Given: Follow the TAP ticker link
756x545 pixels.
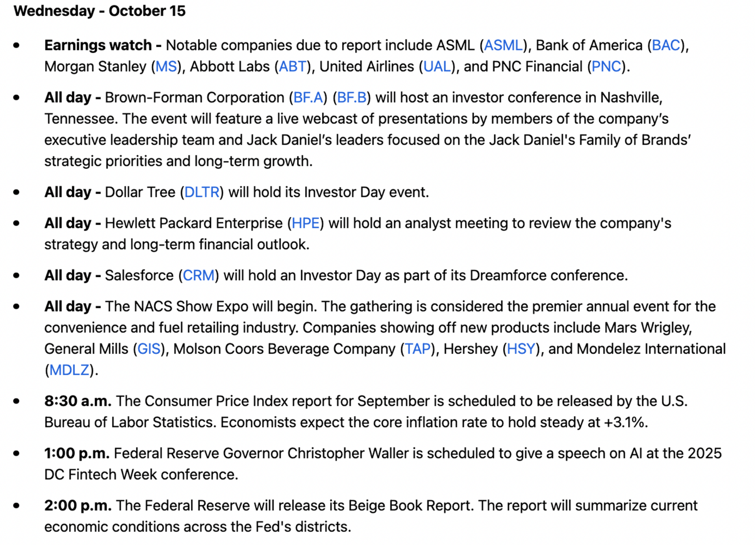Looking at the screenshot, I should pyautogui.click(x=417, y=349).
